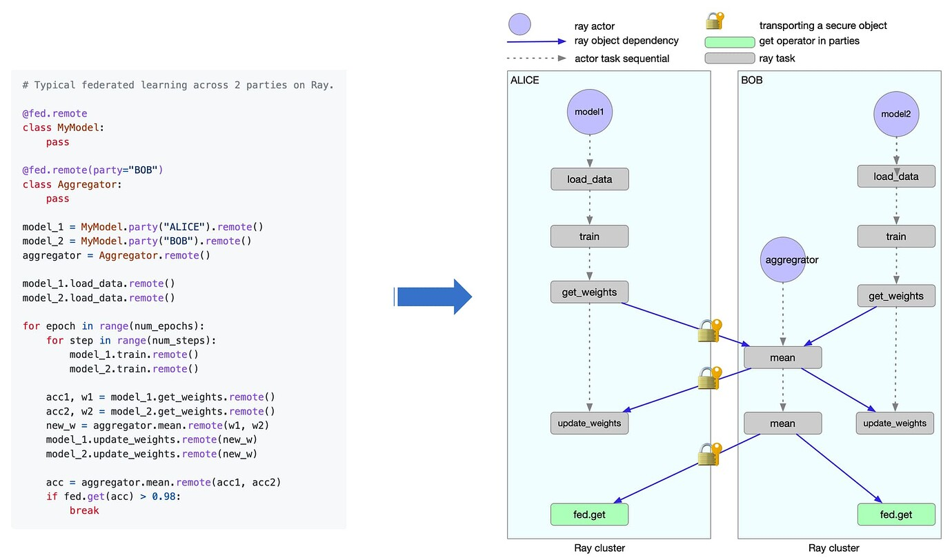Click the gray ray task legend swatch
Image resolution: width=952 pixels, height=560 pixels.
coord(729,59)
